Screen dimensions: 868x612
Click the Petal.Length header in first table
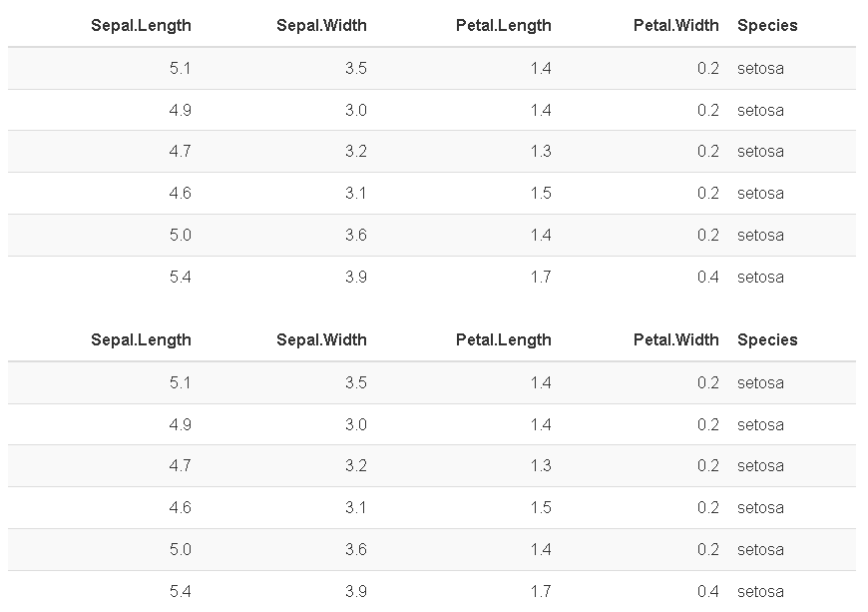(504, 26)
